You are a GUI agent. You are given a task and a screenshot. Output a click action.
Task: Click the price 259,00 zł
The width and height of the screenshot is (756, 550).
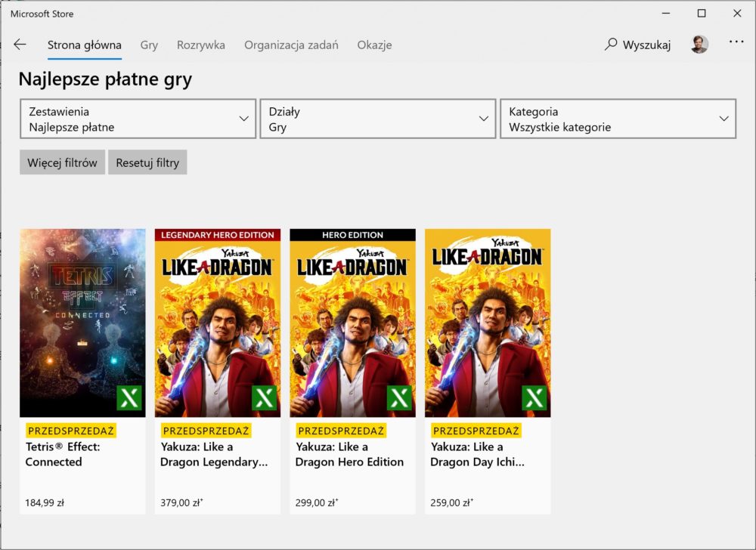tap(451, 503)
